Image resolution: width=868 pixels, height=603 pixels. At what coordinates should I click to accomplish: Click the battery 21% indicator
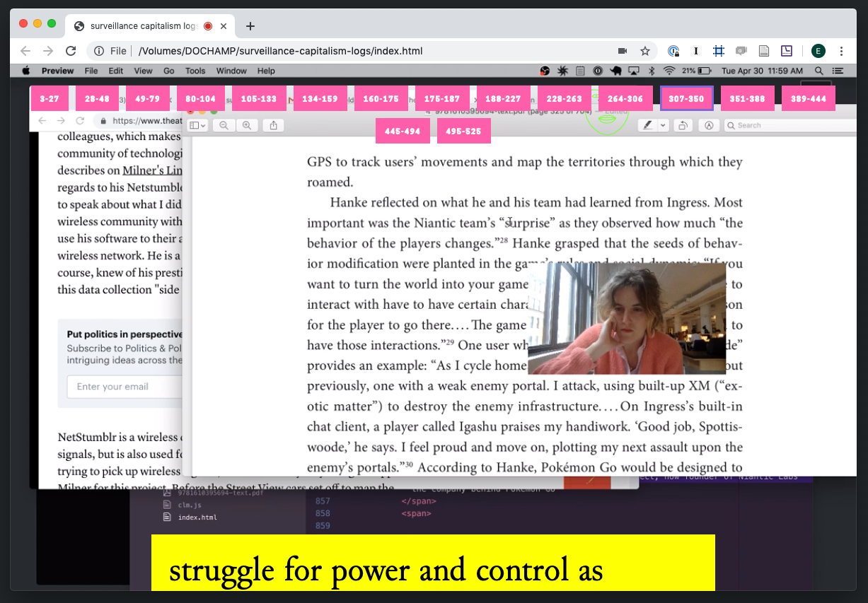pos(697,71)
